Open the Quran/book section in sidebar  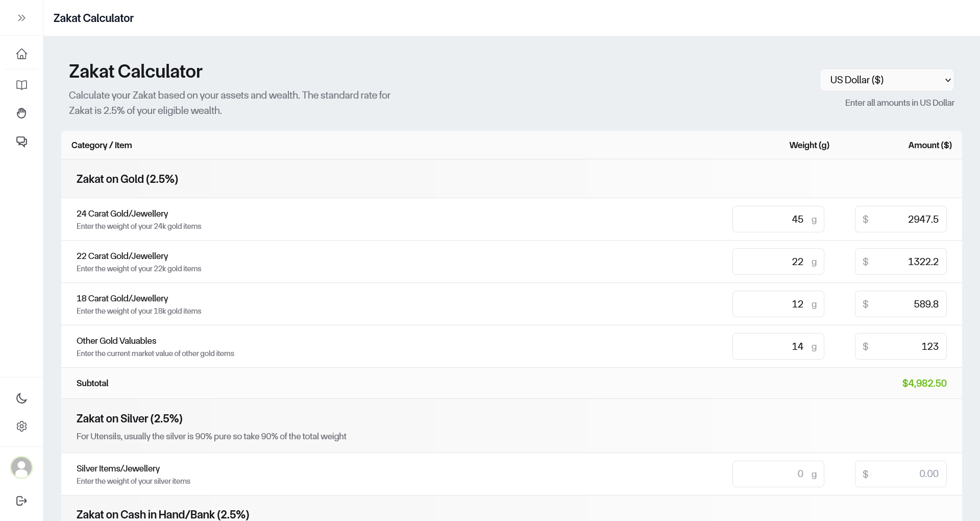click(21, 85)
